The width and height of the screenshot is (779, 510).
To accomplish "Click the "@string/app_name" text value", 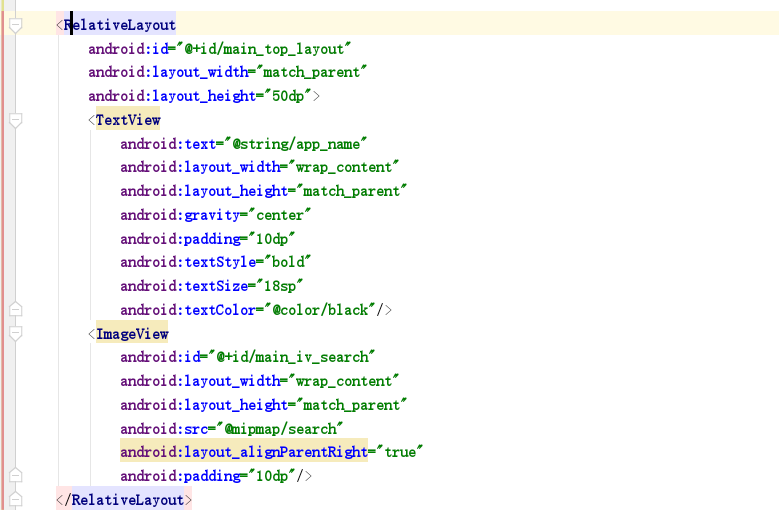I will pyautogui.click(x=295, y=144).
